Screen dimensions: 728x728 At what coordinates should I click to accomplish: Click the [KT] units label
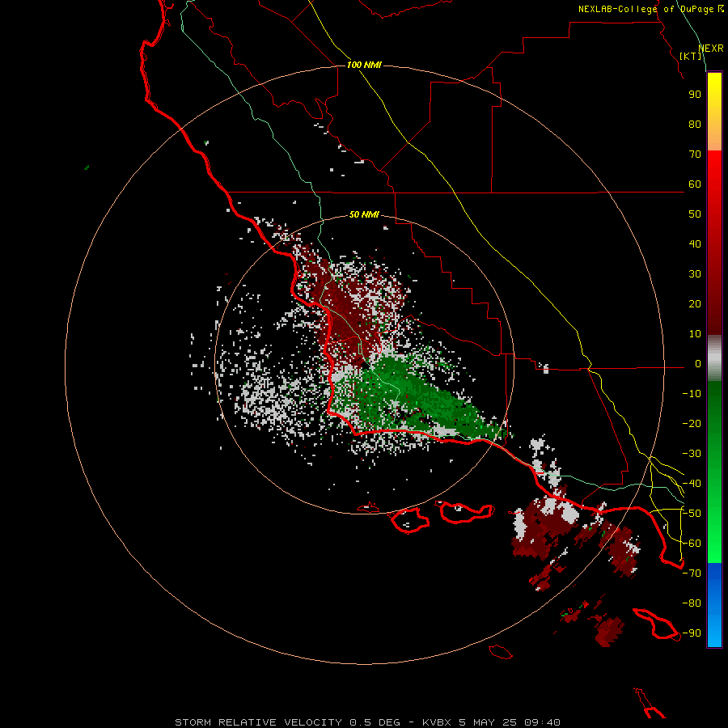[x=691, y=56]
